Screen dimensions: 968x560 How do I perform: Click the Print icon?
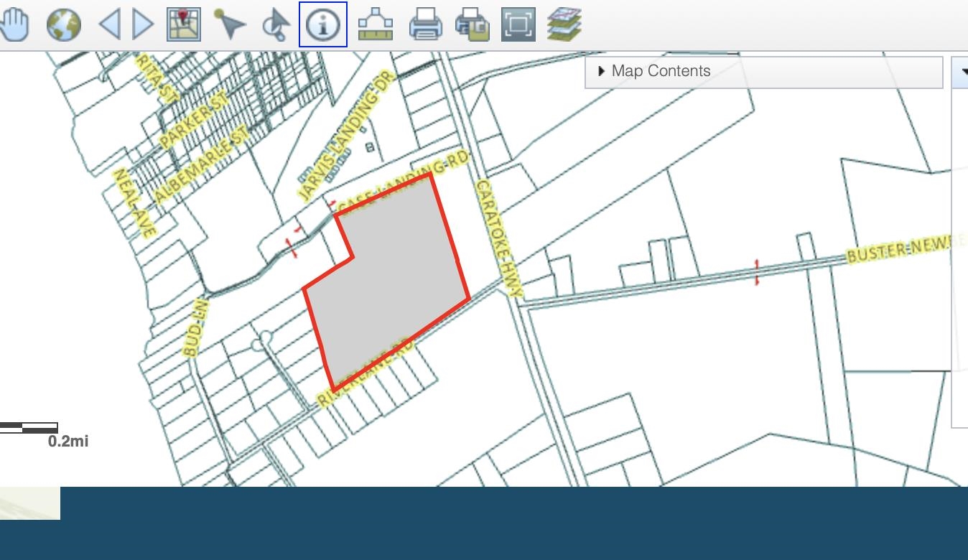click(425, 24)
